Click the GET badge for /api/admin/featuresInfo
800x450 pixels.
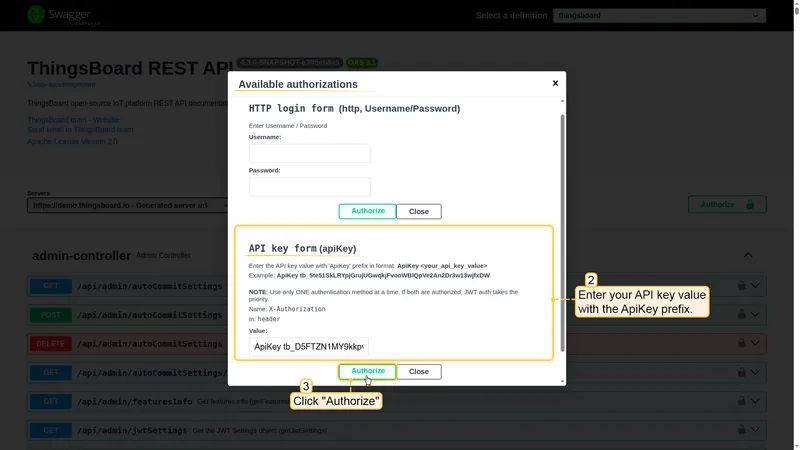click(51, 402)
